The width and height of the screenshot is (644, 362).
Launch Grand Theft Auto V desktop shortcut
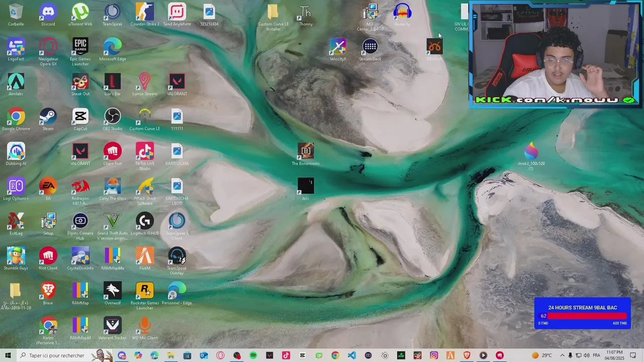[112, 226]
